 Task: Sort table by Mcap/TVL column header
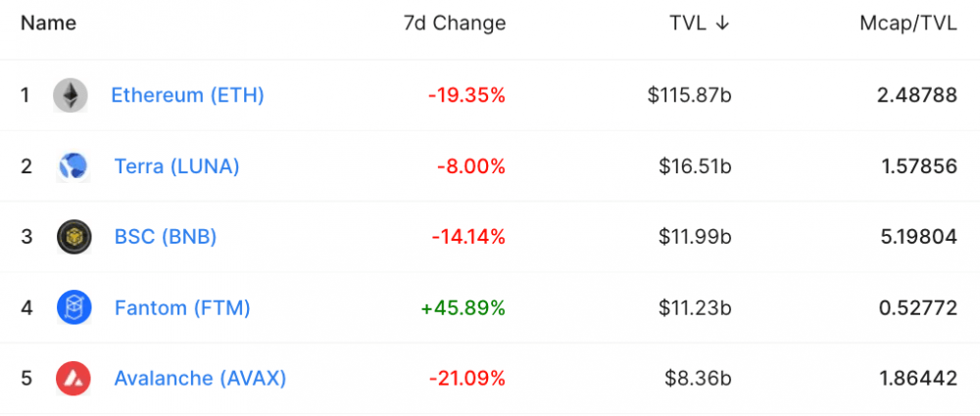[908, 23]
